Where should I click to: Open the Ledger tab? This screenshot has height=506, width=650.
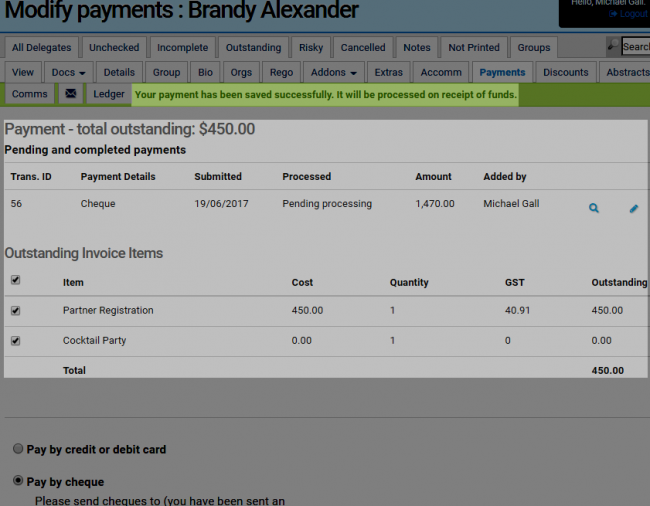coord(109,94)
